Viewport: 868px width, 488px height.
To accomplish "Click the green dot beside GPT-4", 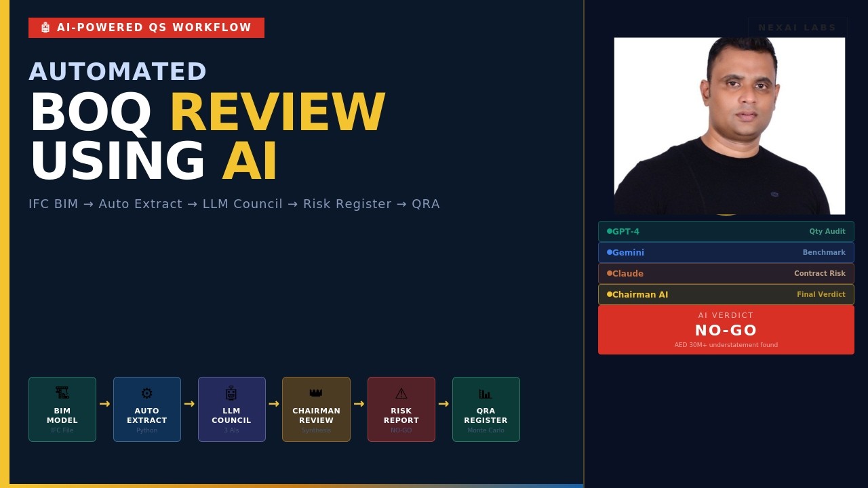I will (610, 231).
